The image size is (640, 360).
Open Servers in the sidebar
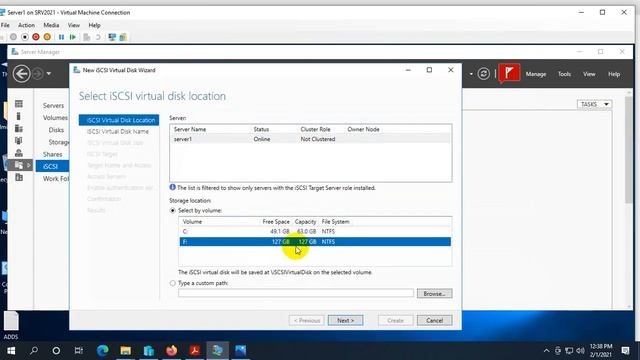[53, 105]
